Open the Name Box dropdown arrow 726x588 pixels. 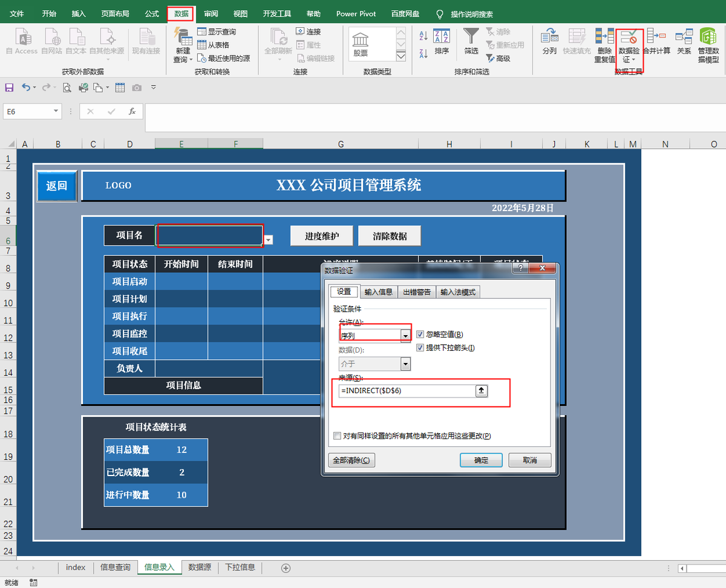point(56,111)
